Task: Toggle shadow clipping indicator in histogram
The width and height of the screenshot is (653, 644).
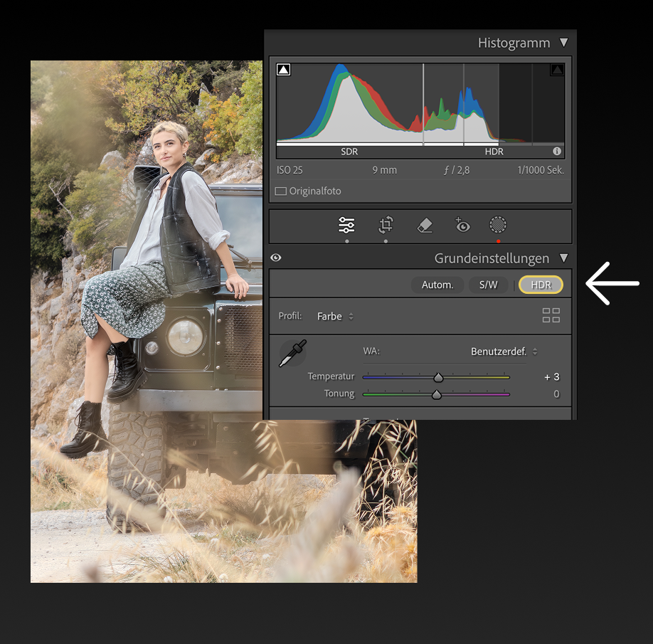Action: pyautogui.click(x=284, y=70)
